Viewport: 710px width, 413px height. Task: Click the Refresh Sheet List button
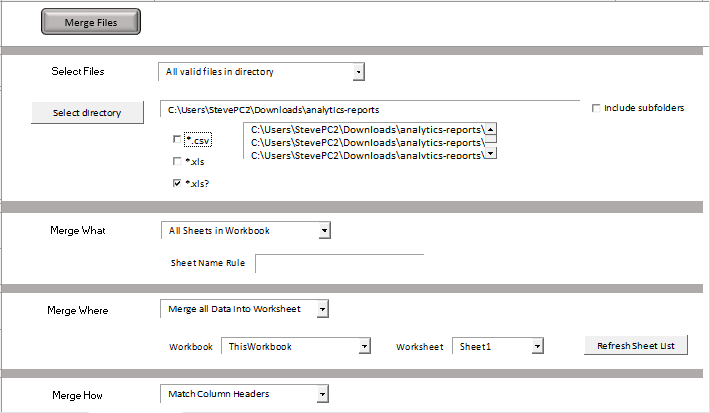636,346
